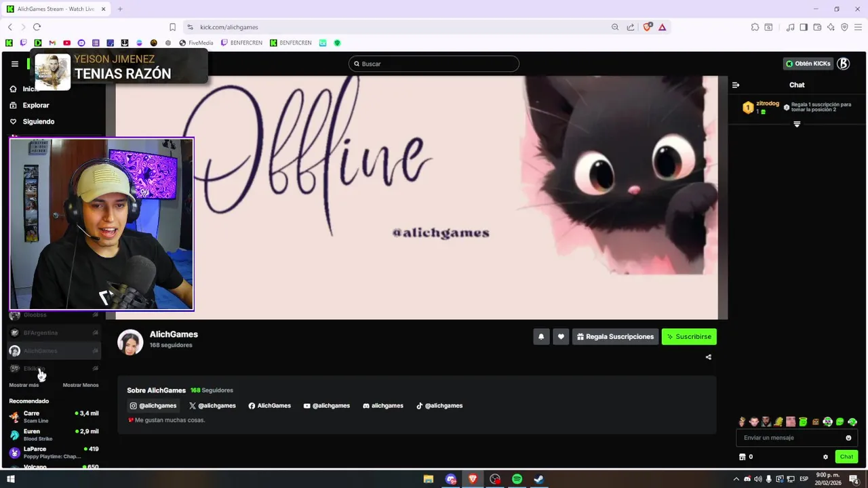Open Gmail bookmark in bookmarks bar
868x488 pixels.
pos(52,43)
